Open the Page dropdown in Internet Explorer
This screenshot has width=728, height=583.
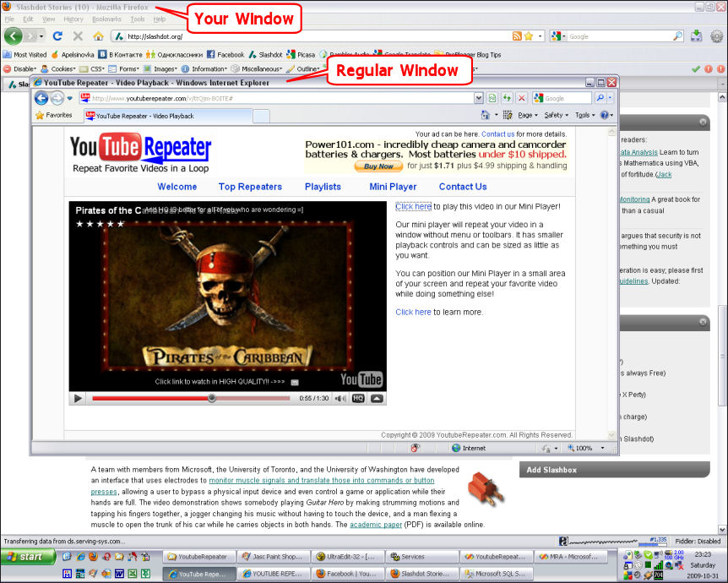(x=524, y=114)
